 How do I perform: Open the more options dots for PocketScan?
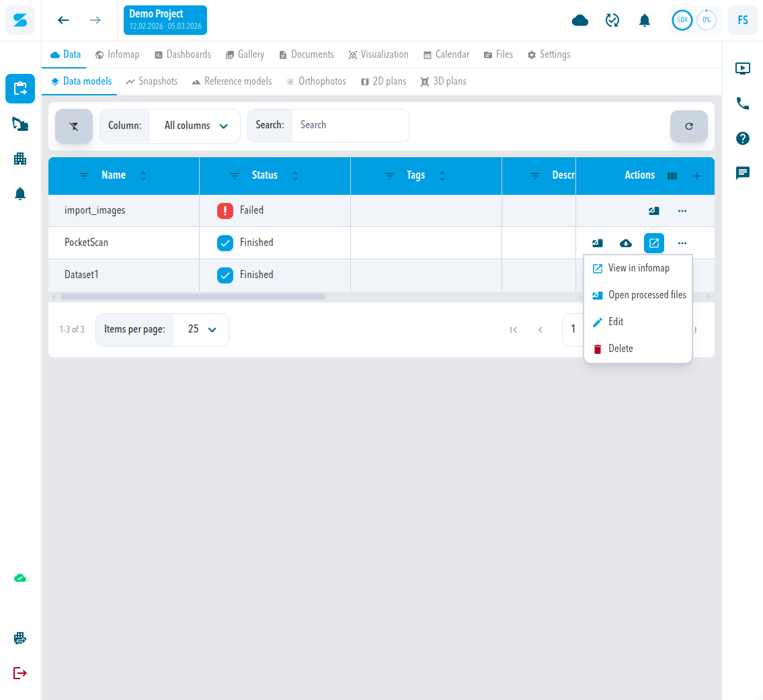682,243
